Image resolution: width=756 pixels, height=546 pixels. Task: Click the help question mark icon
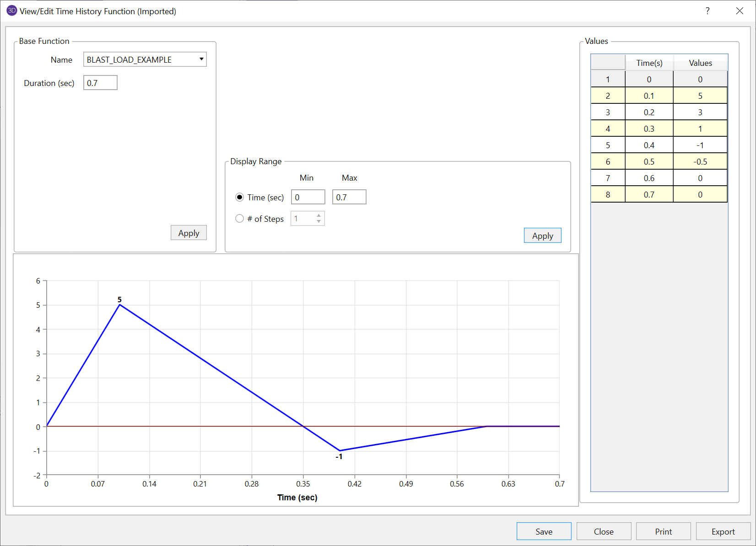click(x=707, y=11)
